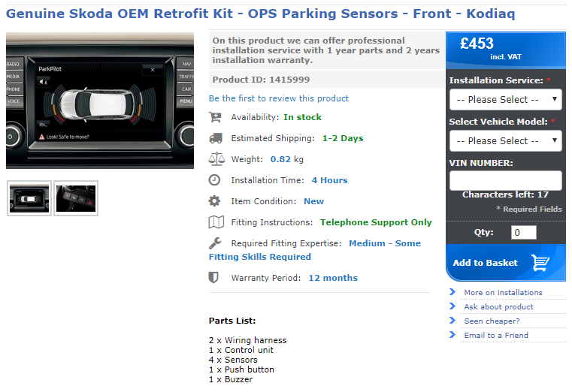
Task: Click the wrench fitting expertise icon
Action: [215, 243]
